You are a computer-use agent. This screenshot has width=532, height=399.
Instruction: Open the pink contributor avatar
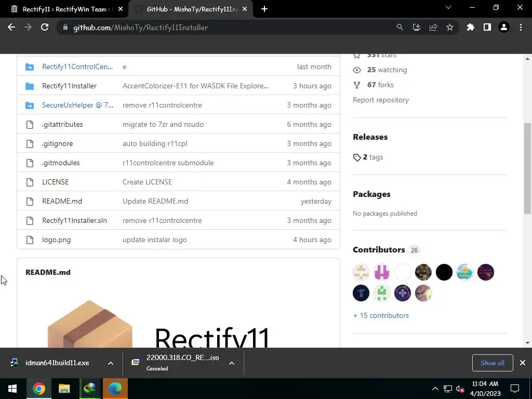click(x=382, y=272)
